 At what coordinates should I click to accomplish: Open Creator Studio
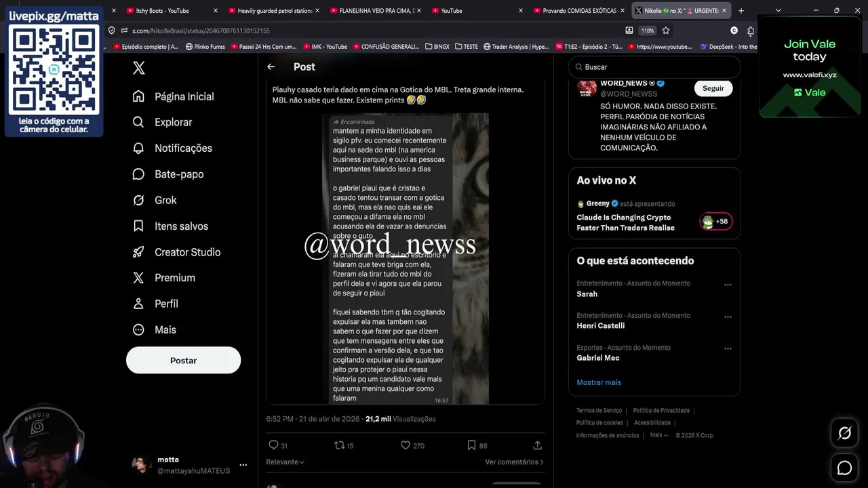(x=176, y=252)
